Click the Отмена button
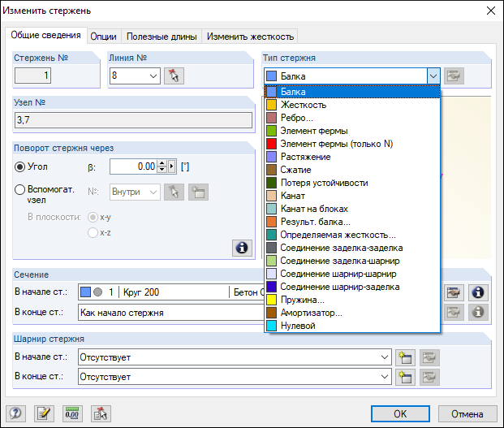Viewport: 504px width, 428px height. pos(467,413)
